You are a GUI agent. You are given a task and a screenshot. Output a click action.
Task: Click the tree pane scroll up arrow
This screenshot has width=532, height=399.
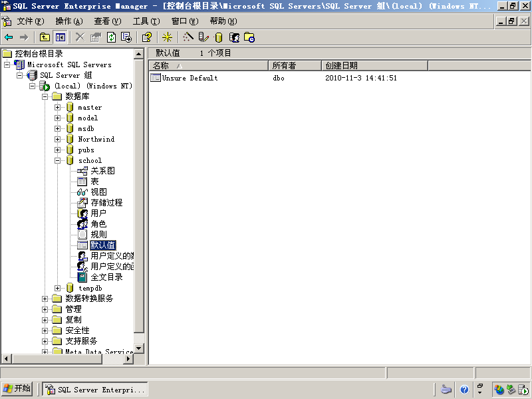[x=139, y=54]
